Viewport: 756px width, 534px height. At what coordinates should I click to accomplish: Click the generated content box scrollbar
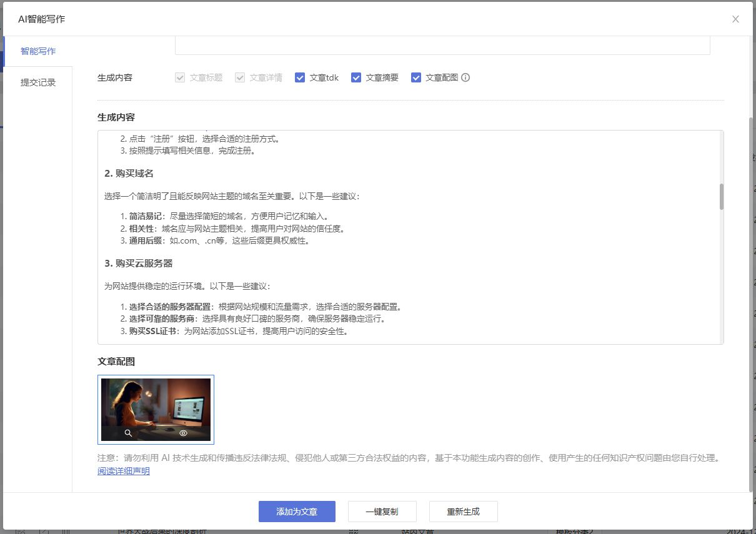(721, 197)
